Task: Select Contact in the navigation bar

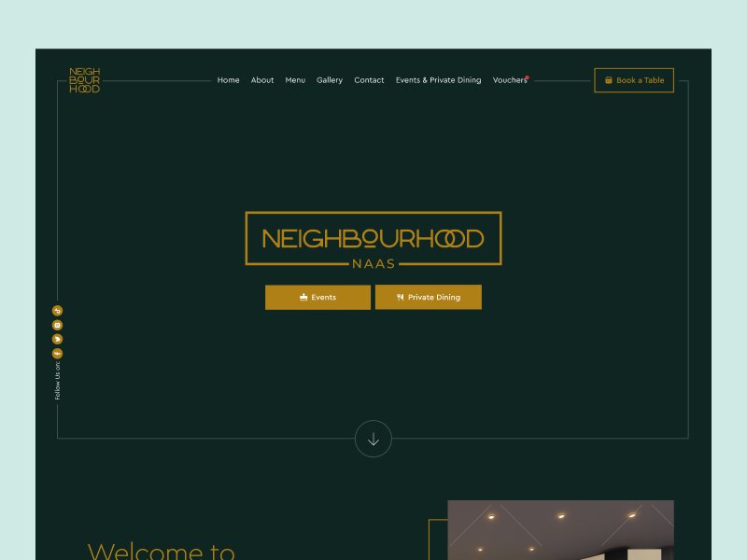Action: coord(369,80)
